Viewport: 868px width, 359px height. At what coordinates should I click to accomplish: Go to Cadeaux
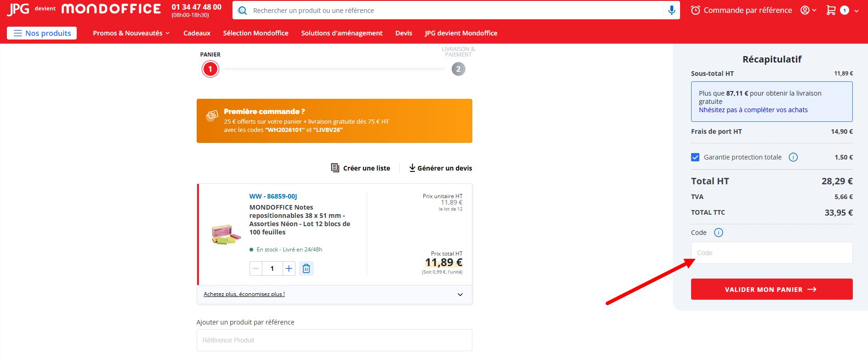click(197, 33)
